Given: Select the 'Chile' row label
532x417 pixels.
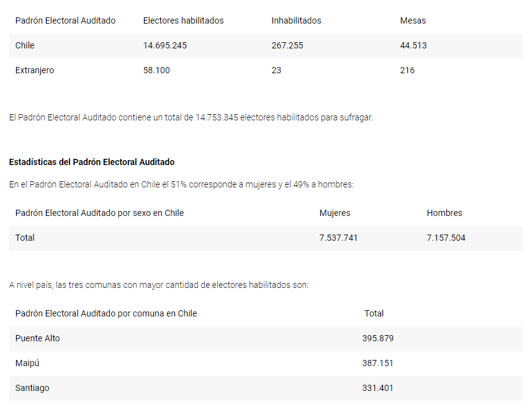Looking at the screenshot, I should coord(25,45).
